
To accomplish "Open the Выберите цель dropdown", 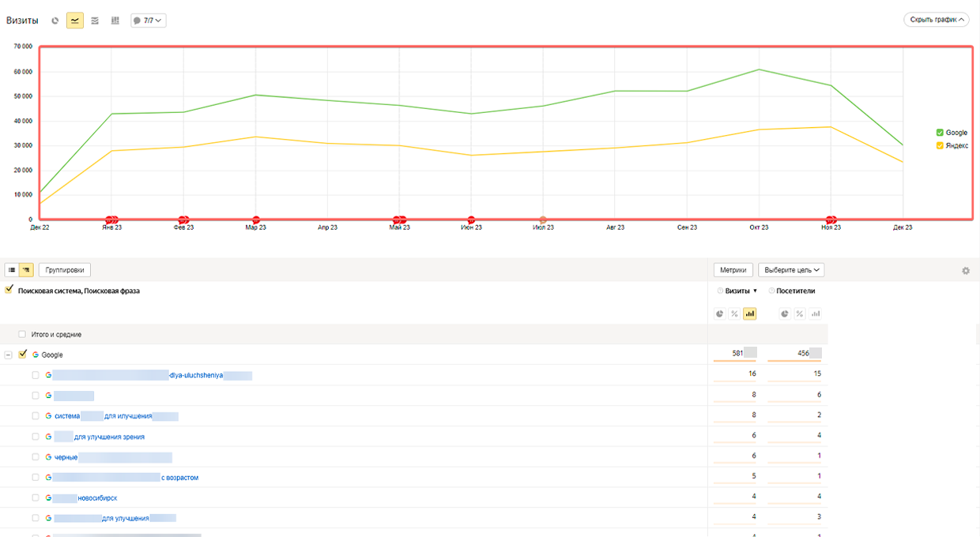I will (791, 270).
